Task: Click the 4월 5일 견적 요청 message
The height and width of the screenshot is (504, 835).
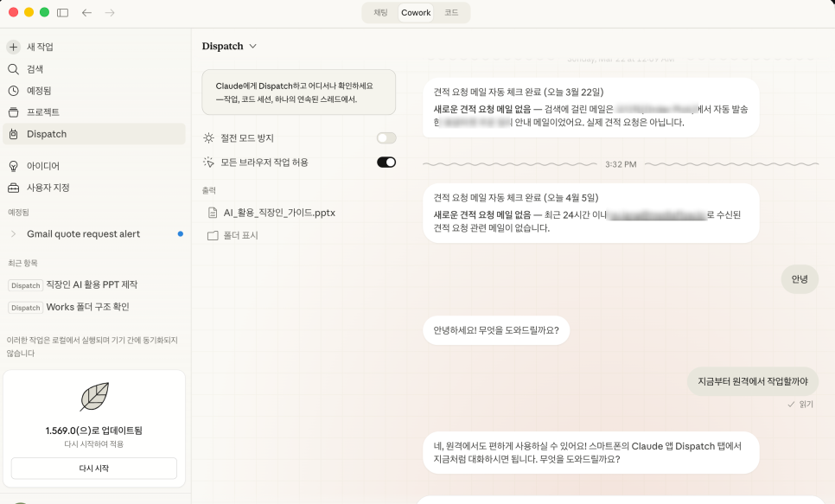Action: [591, 214]
